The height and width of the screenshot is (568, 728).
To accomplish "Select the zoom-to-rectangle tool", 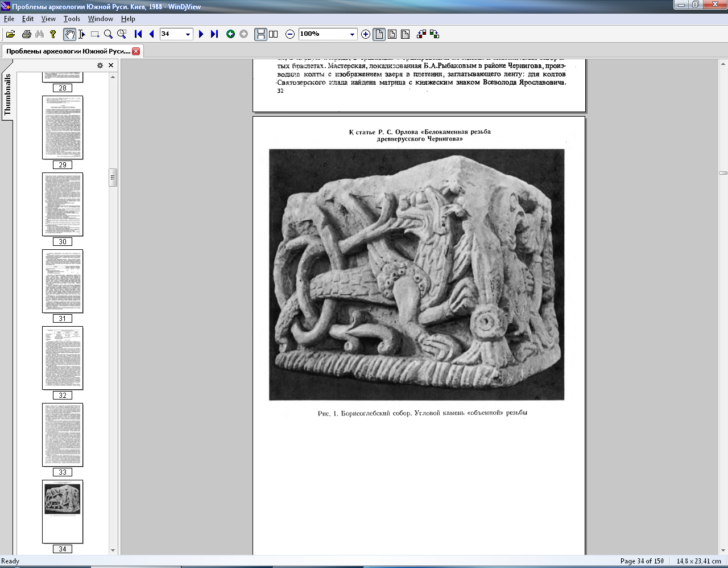I will coord(122,34).
